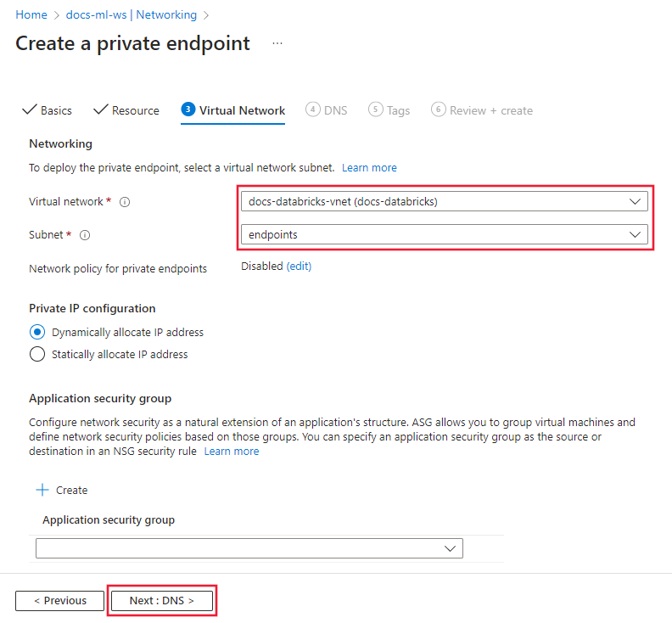
Task: Click the Basics step checkmark icon
Action: pyautogui.click(x=30, y=110)
